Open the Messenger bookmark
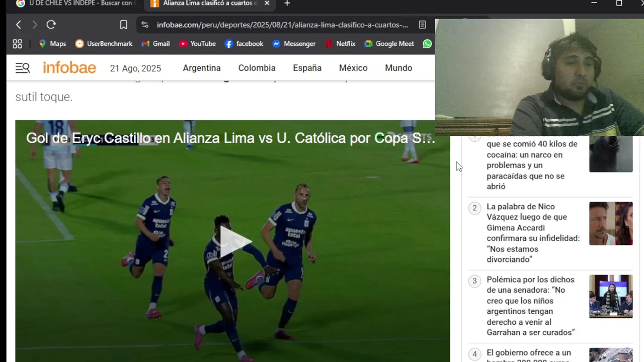This screenshot has height=362, width=644. point(294,44)
